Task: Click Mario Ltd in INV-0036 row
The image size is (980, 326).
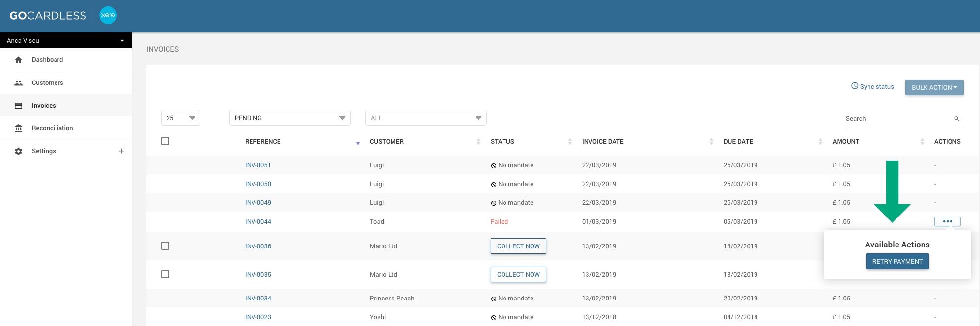Action: 384,246
